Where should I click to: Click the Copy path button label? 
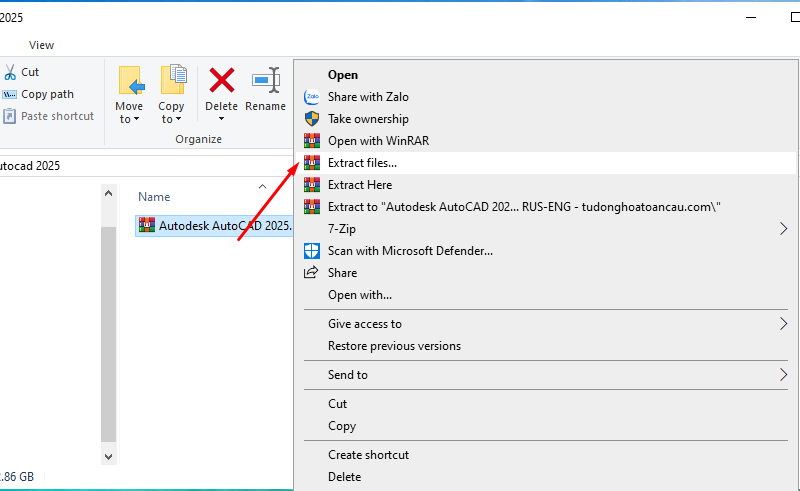(x=47, y=94)
